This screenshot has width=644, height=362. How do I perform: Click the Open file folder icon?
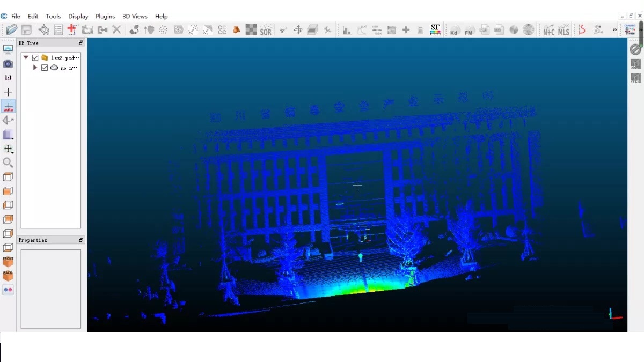tap(11, 30)
